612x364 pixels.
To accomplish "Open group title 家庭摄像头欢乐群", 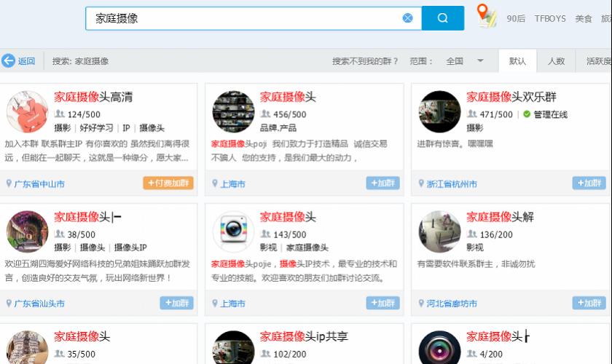I will tap(511, 97).
